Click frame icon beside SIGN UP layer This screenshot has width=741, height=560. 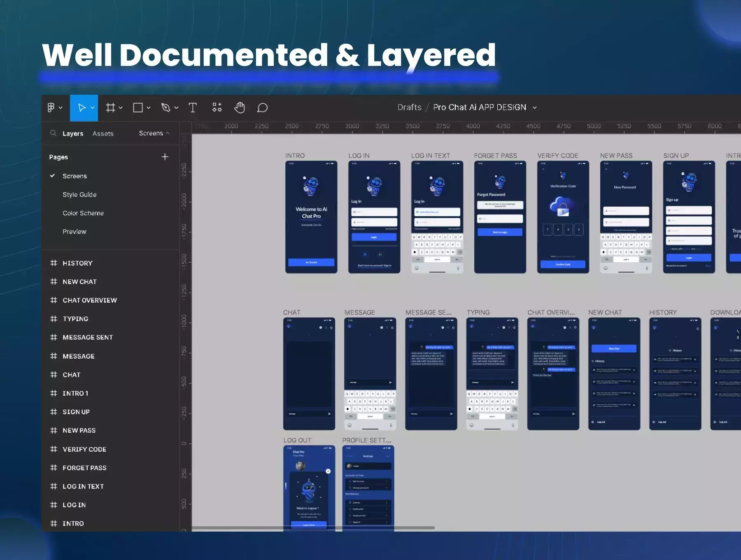pos(54,411)
